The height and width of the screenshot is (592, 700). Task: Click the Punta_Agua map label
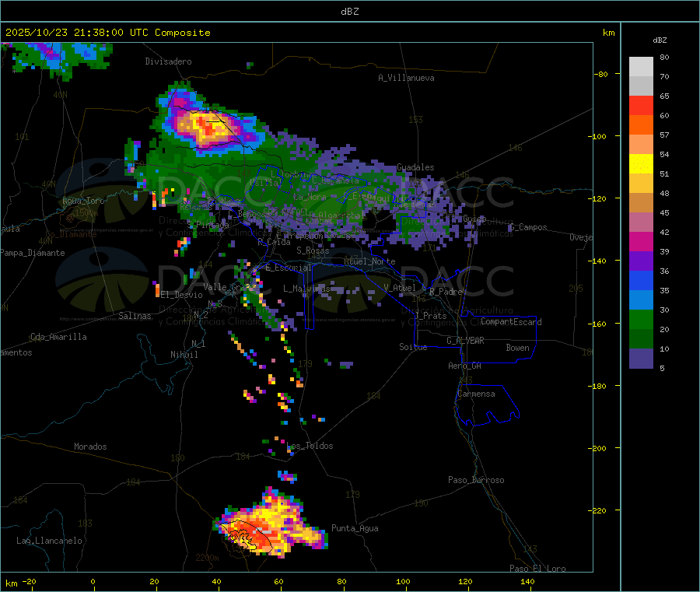click(355, 528)
